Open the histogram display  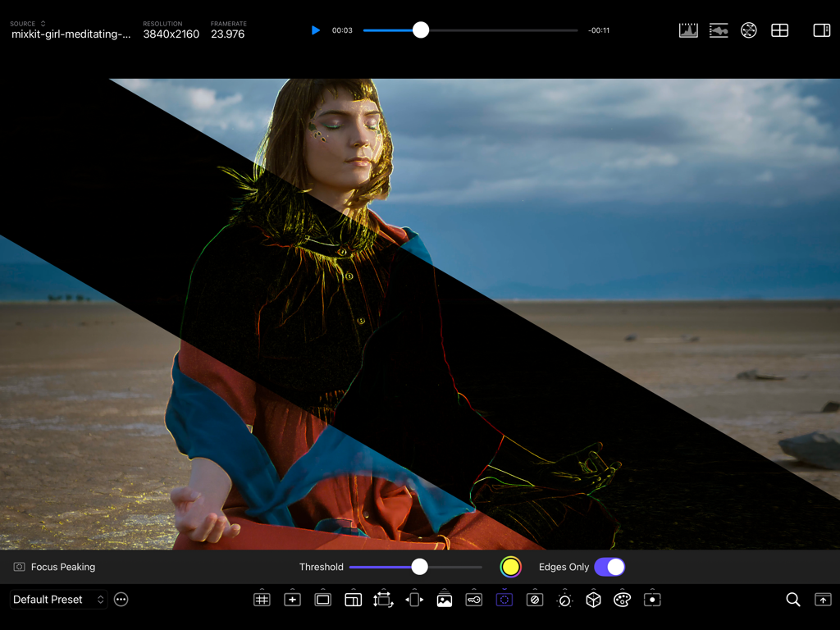click(688, 30)
